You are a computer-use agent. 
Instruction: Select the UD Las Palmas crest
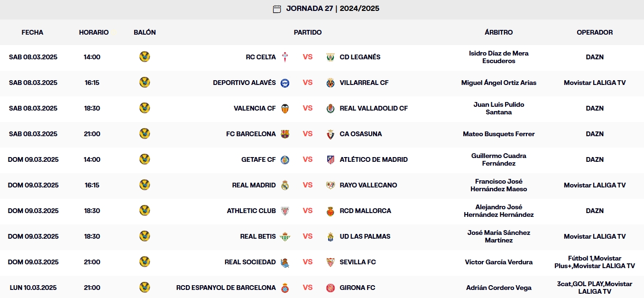(x=330, y=236)
